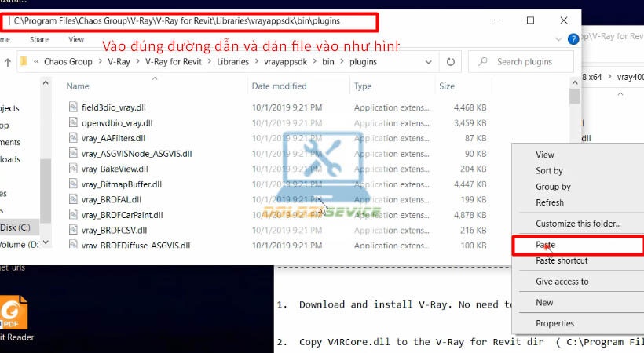This screenshot has width=644, height=353.
Task: Choose Paste shortcut in the context menu
Action: pyautogui.click(x=562, y=260)
